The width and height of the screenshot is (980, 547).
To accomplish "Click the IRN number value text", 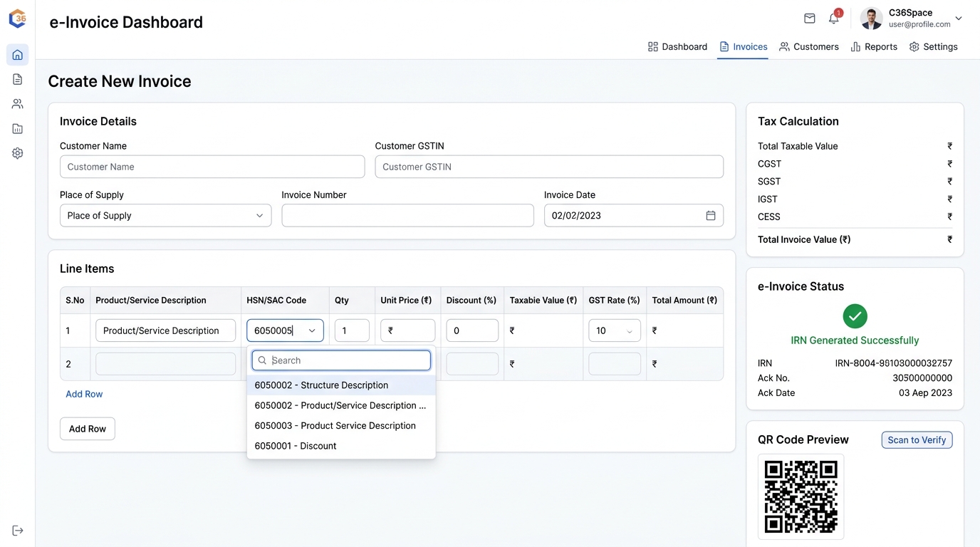I will 894,363.
